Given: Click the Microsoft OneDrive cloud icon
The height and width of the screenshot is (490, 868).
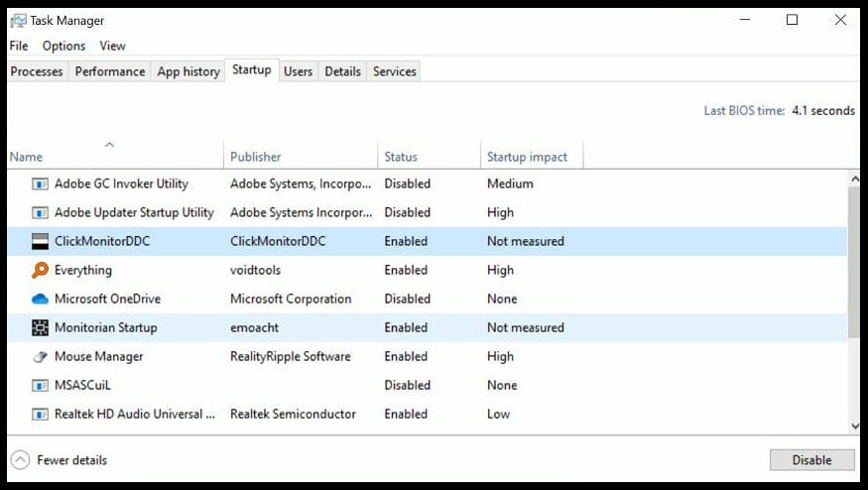Looking at the screenshot, I should pos(40,299).
